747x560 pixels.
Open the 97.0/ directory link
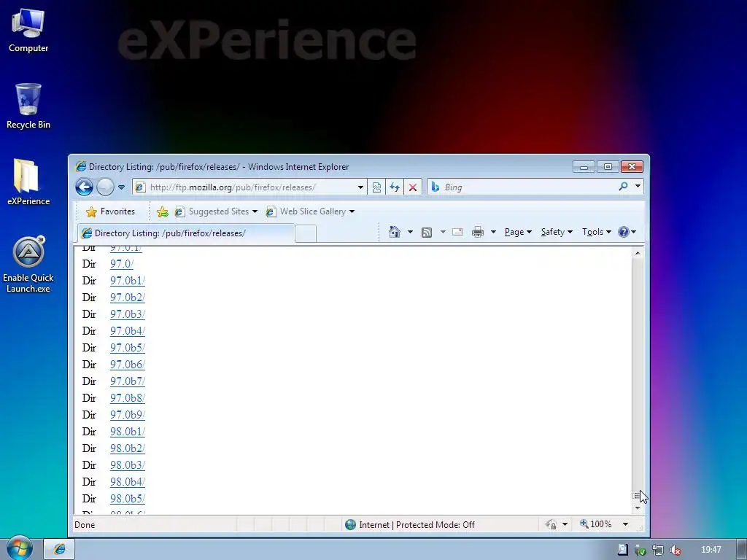(122, 264)
